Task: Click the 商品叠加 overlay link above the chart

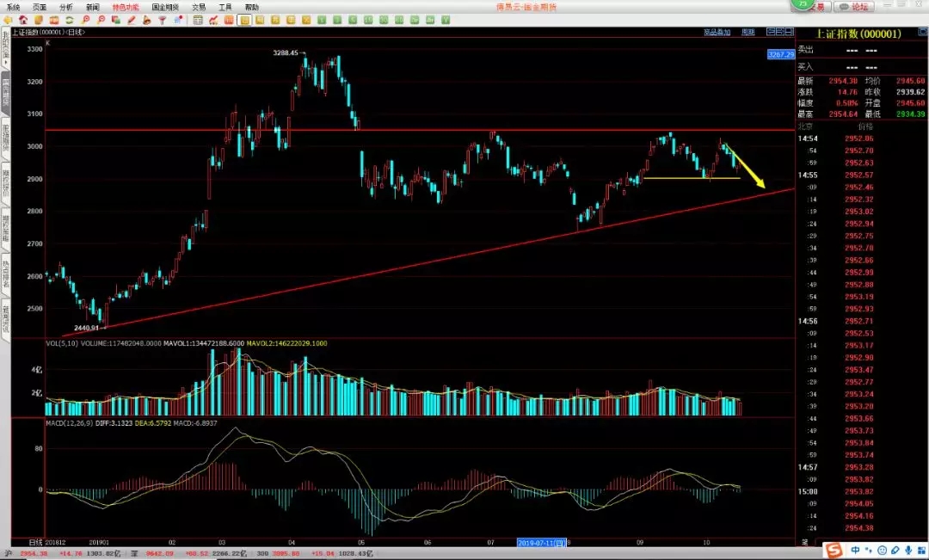Action: pos(717,32)
